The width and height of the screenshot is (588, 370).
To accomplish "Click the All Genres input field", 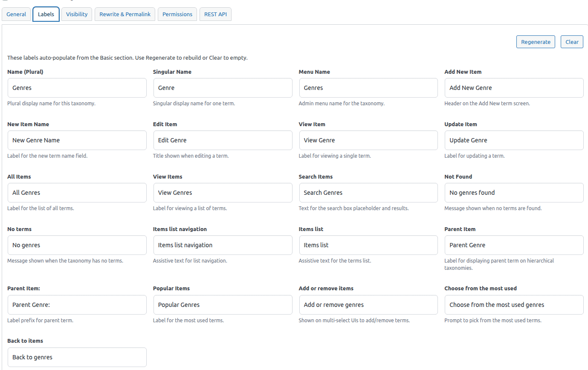I will (x=77, y=193).
